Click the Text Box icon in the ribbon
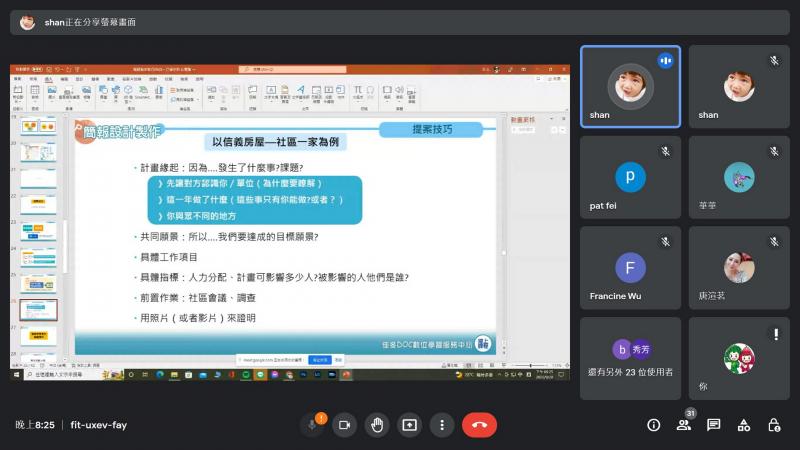This screenshot has width=800, height=450. pos(271,92)
